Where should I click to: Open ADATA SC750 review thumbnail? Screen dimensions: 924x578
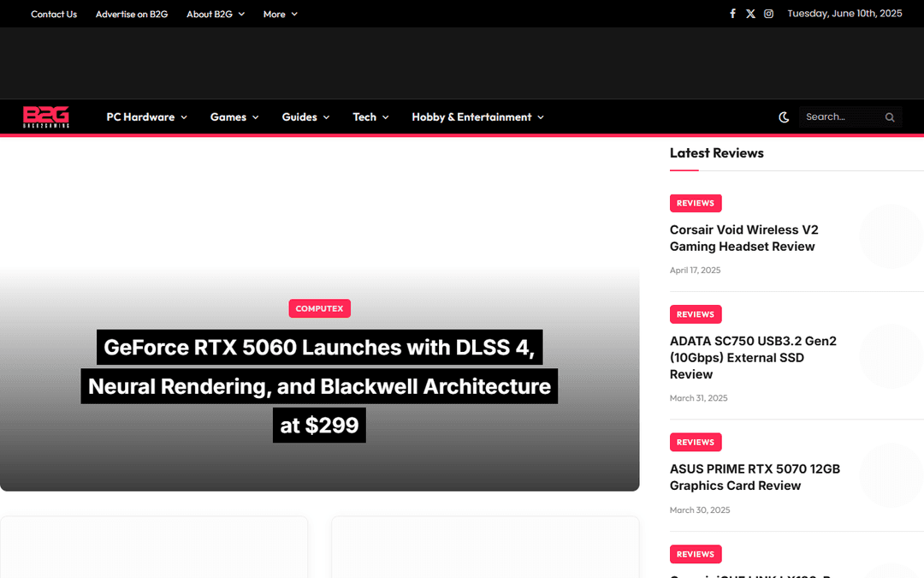(x=891, y=355)
